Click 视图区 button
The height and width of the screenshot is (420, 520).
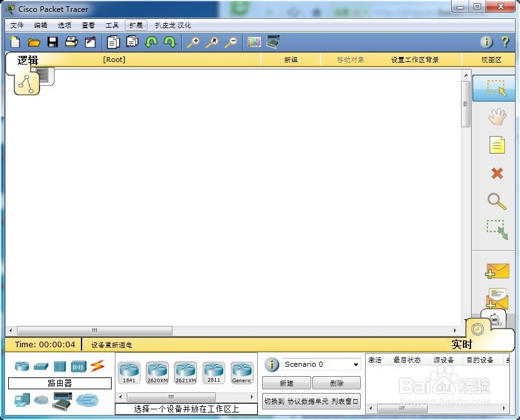(x=491, y=60)
